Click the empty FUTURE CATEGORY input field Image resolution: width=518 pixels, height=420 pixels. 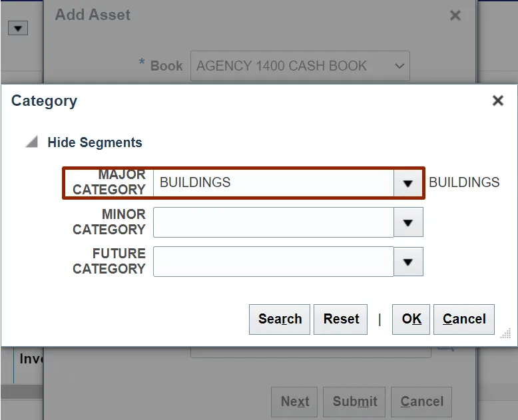[273, 262]
